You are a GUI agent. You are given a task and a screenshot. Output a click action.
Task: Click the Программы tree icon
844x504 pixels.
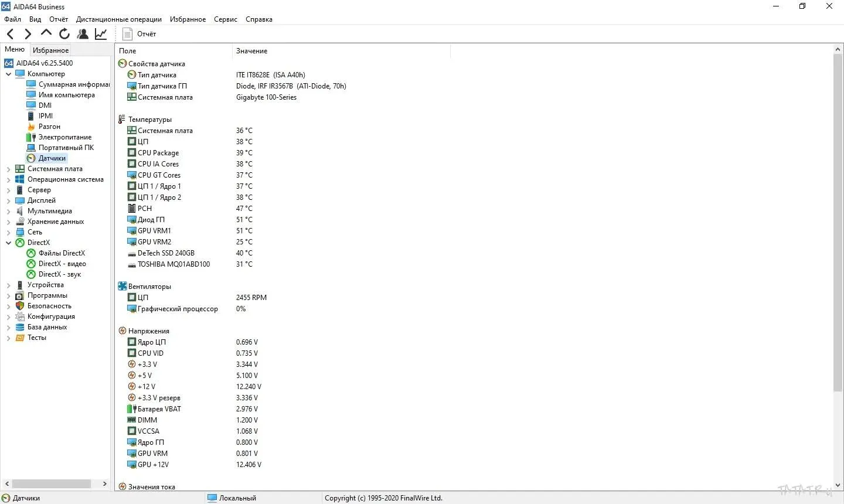[x=20, y=295]
